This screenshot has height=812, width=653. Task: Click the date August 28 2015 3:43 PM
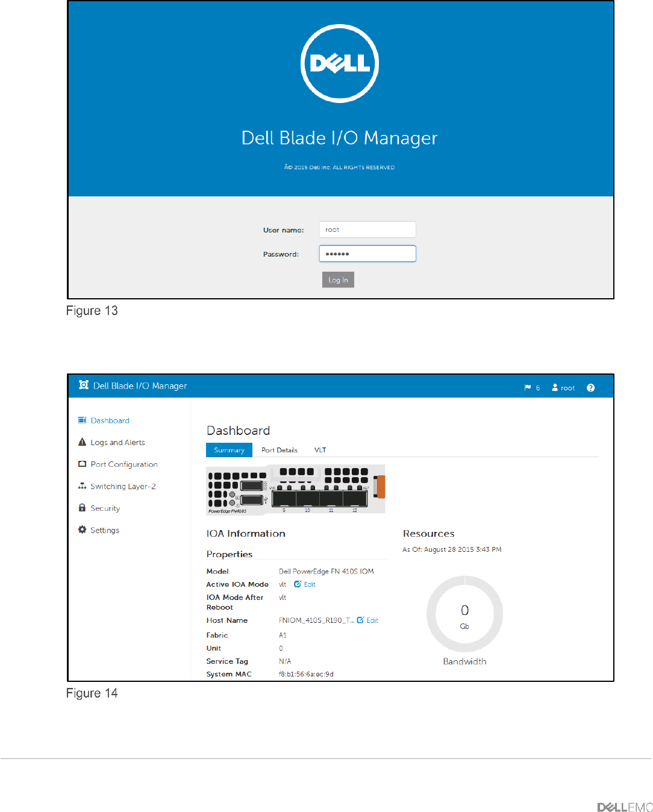tap(463, 549)
